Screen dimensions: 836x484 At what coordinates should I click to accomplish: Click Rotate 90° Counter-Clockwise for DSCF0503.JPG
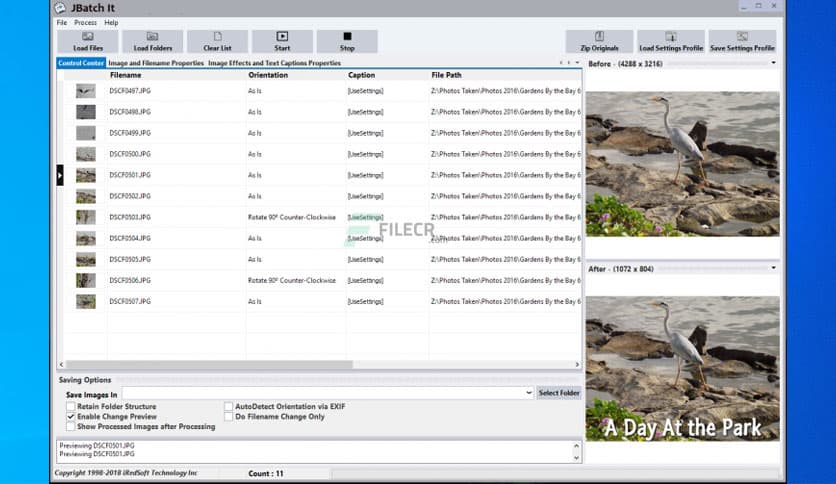point(292,217)
